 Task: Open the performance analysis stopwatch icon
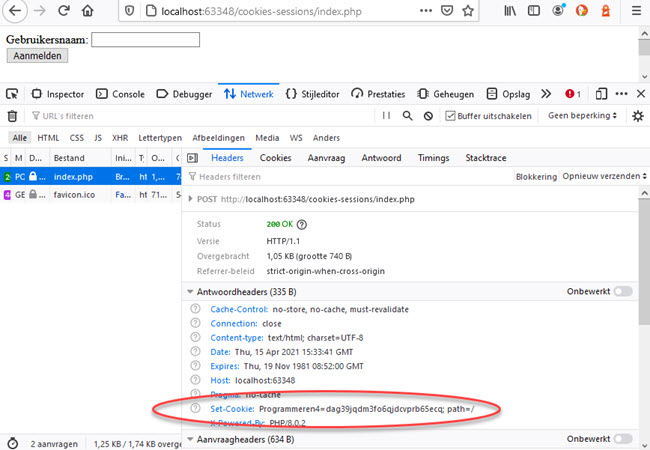click(x=13, y=443)
